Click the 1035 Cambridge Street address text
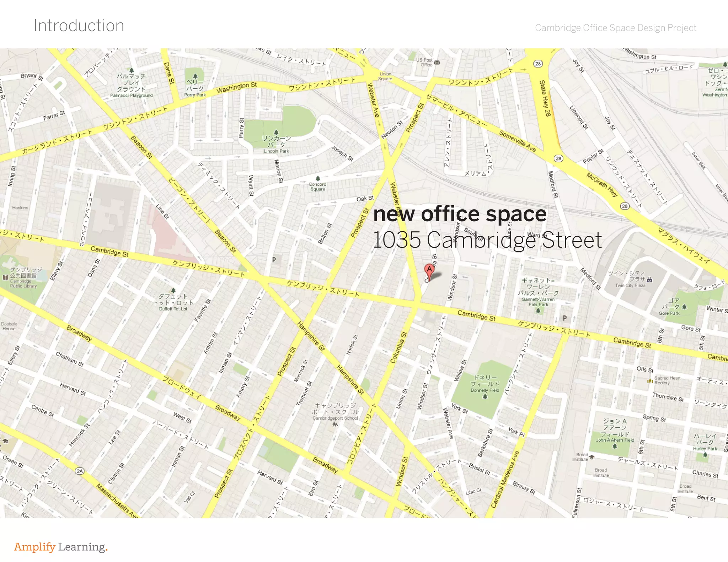Image resolution: width=728 pixels, height=562 pixels. (487, 240)
